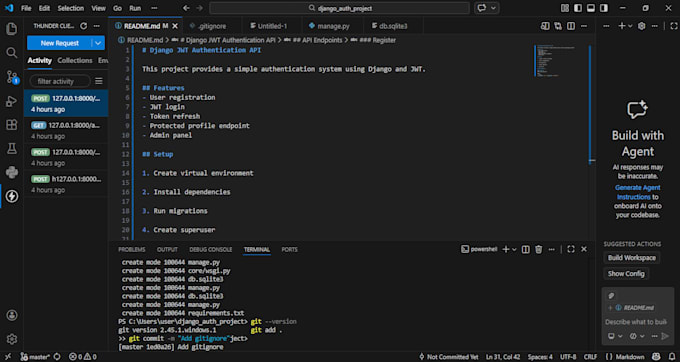Viewport: 680px width, 362px height.
Task: Split the editor to the right
Action: (x=571, y=26)
